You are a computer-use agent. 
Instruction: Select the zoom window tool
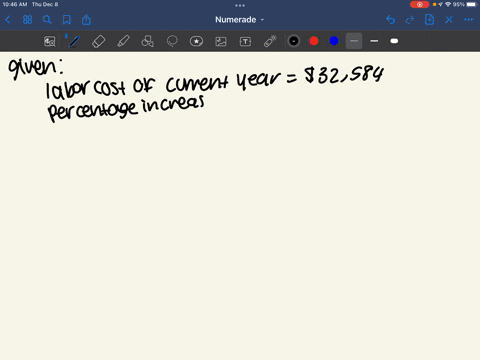[50, 41]
